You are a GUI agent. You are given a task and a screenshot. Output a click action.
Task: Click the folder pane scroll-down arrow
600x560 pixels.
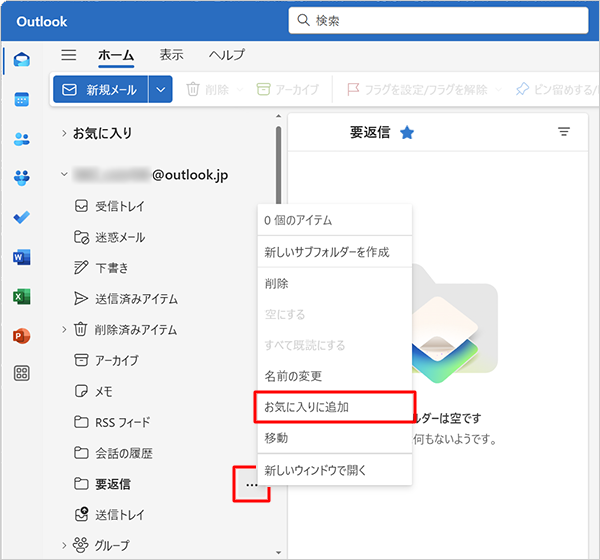[x=279, y=552]
